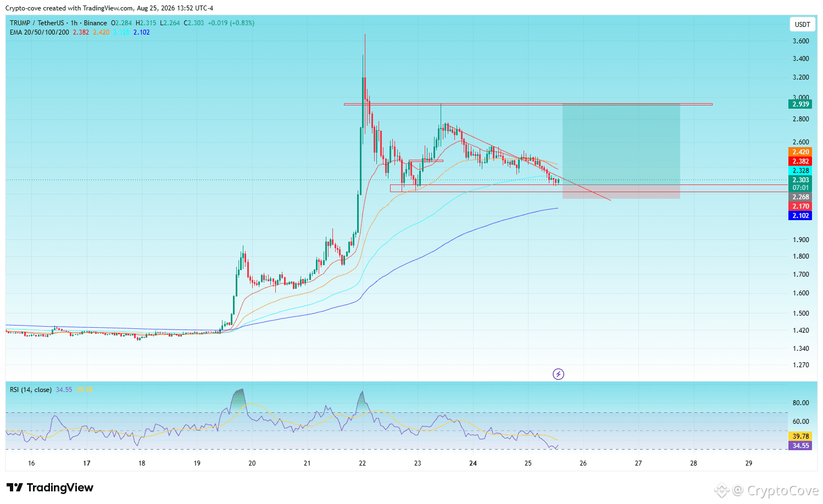Select the EMA 20/50/100/200 indicator legend
The image size is (823, 504).
pos(40,32)
